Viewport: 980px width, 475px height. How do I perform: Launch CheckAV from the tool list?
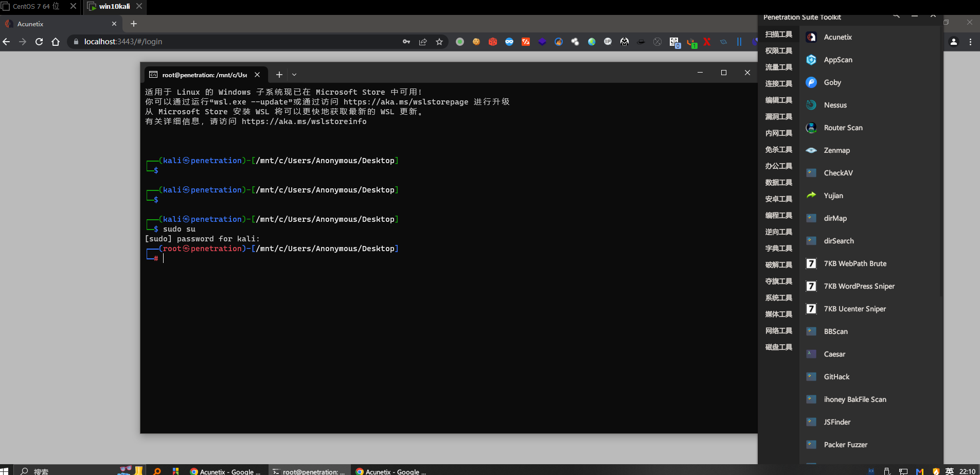pyautogui.click(x=838, y=173)
